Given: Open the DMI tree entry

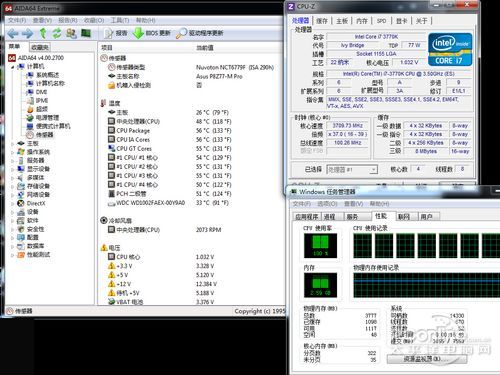Looking at the screenshot, I should pos(37,92).
